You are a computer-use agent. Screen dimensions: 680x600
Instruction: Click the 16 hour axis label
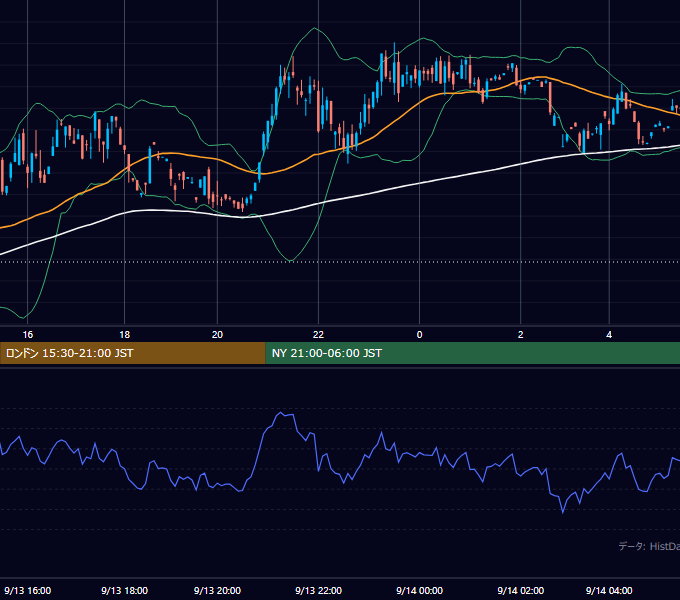pyautogui.click(x=27, y=335)
